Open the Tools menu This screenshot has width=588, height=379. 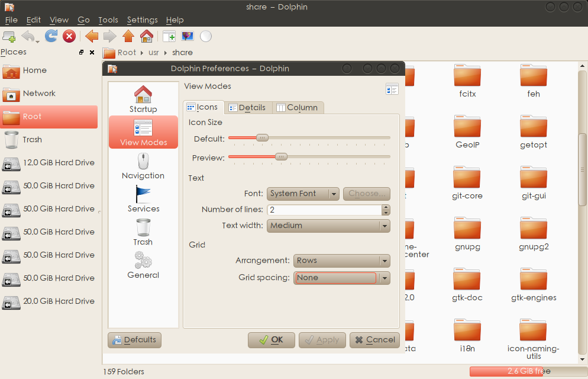point(108,20)
